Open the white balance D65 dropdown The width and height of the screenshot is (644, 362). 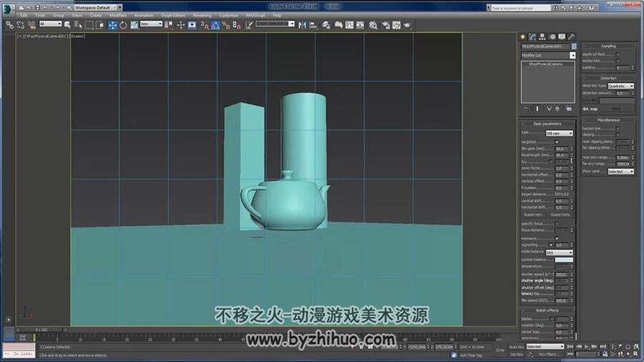coord(559,253)
